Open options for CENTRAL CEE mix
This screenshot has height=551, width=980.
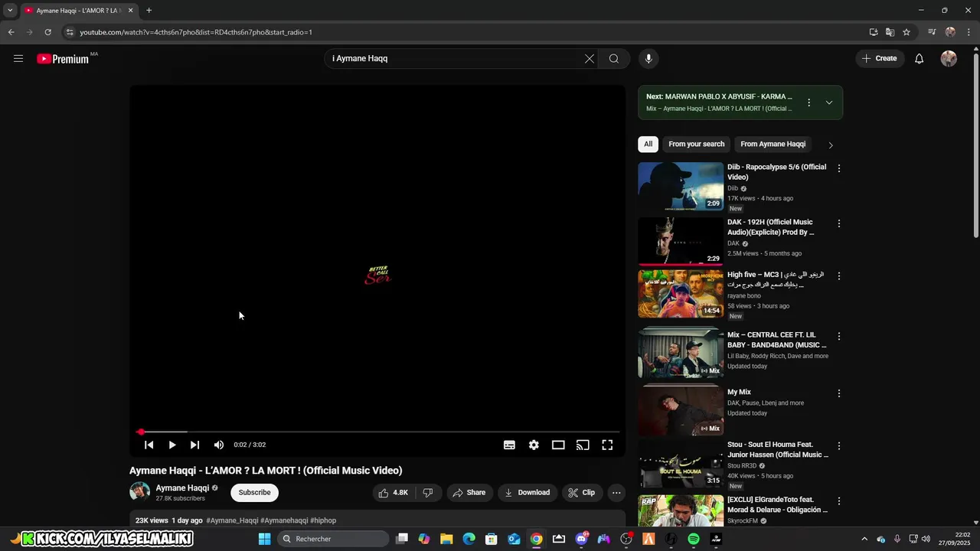(839, 336)
